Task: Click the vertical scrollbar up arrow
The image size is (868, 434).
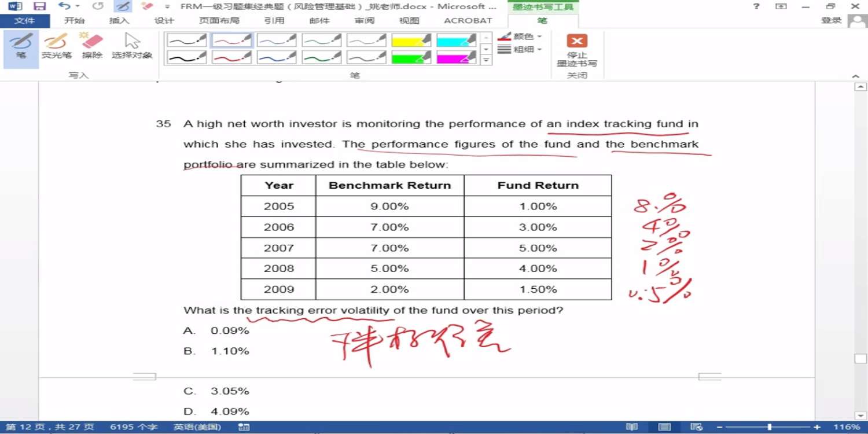Action: point(860,87)
